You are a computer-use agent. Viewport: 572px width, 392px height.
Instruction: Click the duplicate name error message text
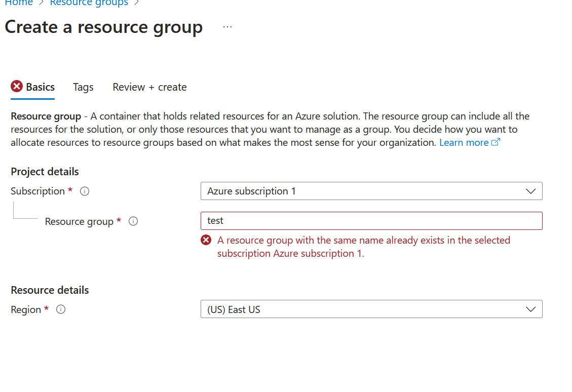(x=363, y=247)
